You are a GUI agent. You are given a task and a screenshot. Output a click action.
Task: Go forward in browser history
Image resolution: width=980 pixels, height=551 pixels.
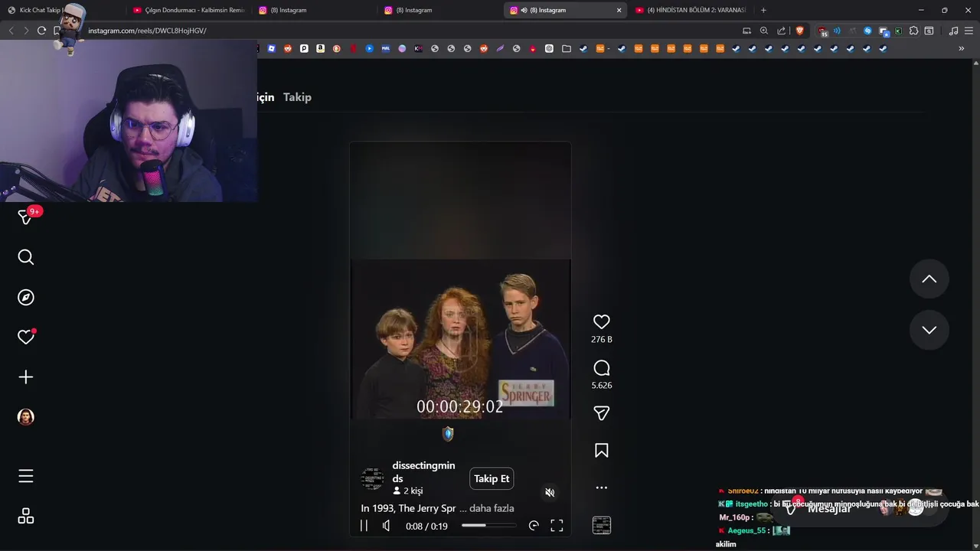coord(26,31)
